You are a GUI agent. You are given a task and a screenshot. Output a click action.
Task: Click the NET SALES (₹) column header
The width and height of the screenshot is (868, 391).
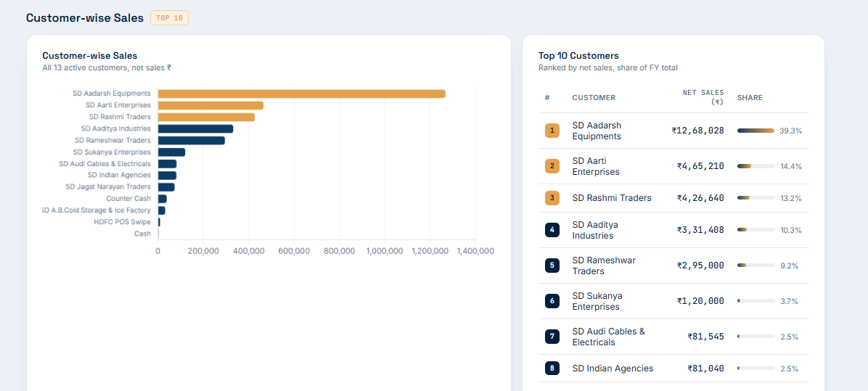pyautogui.click(x=703, y=97)
